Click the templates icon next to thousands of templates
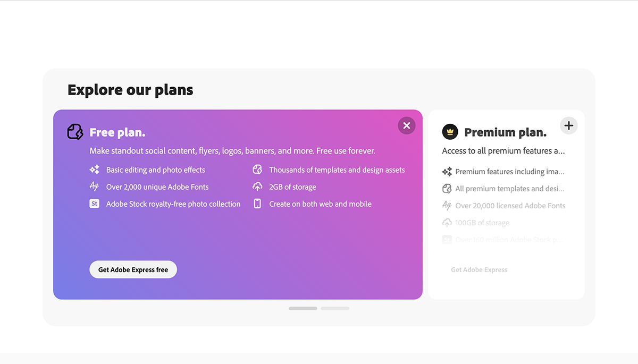 click(x=257, y=170)
